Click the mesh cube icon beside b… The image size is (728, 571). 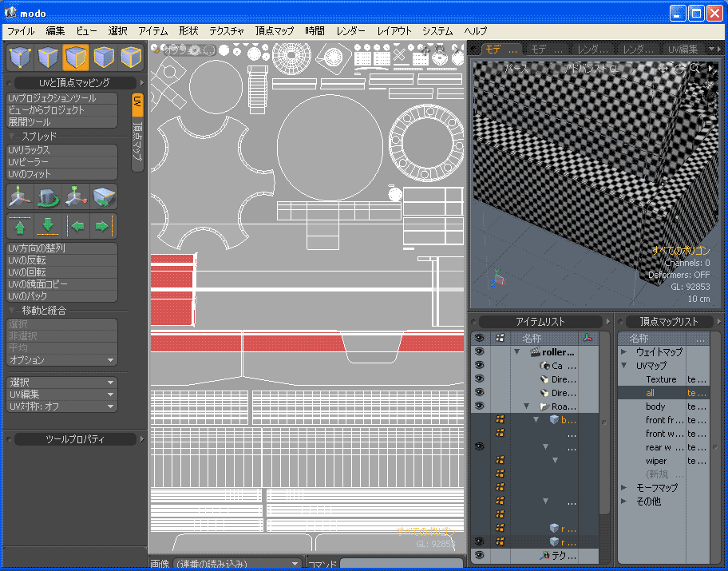[x=554, y=419]
